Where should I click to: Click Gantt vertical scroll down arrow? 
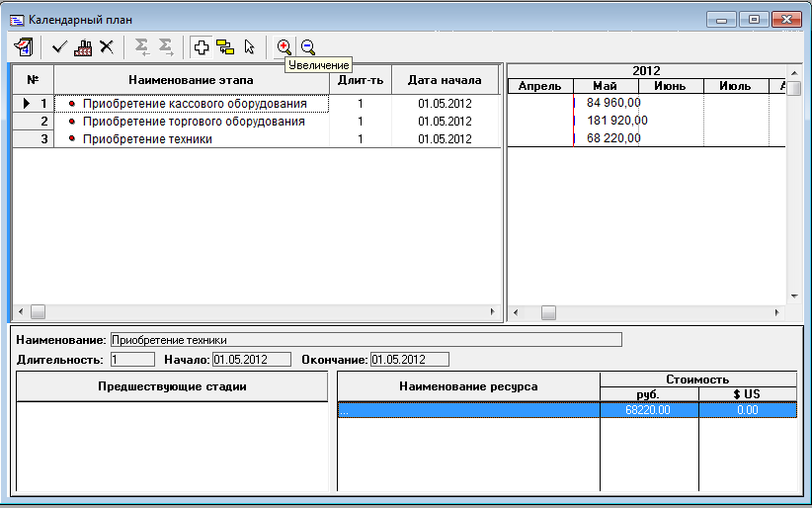(794, 296)
